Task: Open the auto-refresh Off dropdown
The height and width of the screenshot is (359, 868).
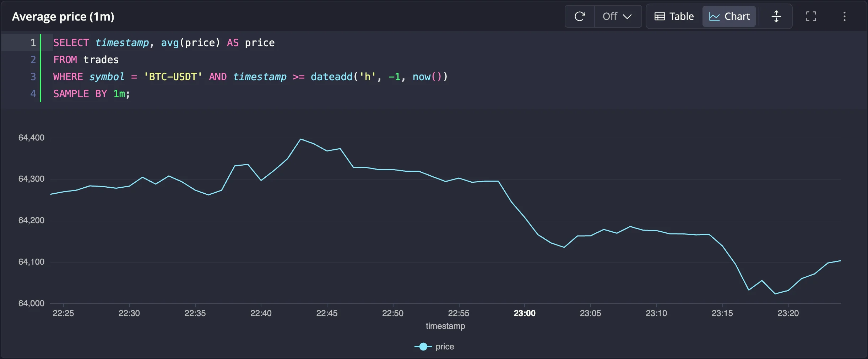Action: 617,16
